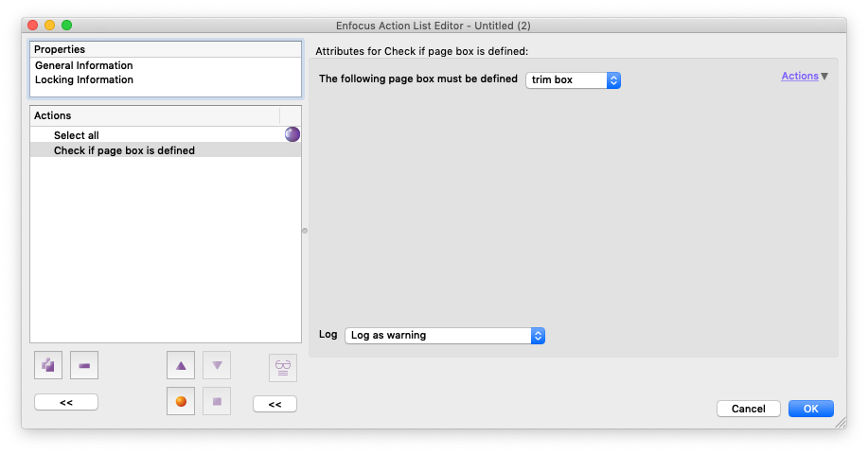The image size is (868, 454).
Task: Move action up with triangle button
Action: coord(181,365)
